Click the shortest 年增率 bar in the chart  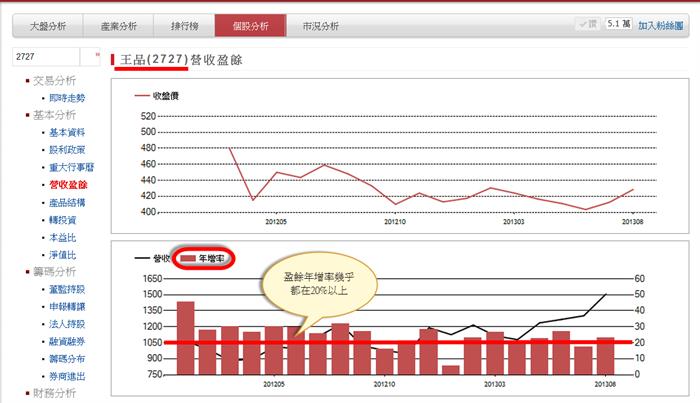451,370
